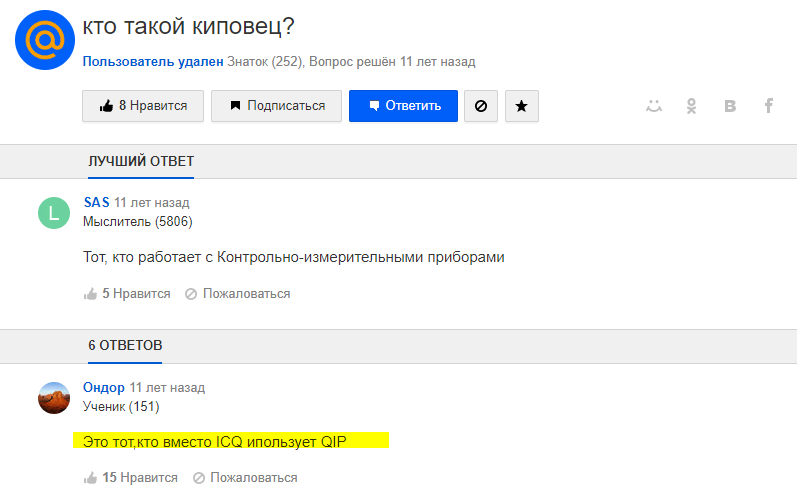
Task: Open the Mail.ru @ avatar of asker
Action: click(x=45, y=40)
